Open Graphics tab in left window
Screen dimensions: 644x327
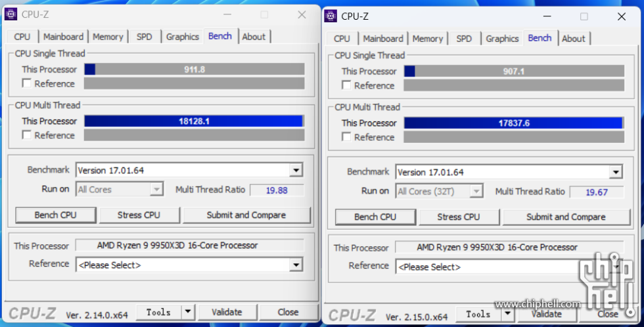(x=183, y=37)
